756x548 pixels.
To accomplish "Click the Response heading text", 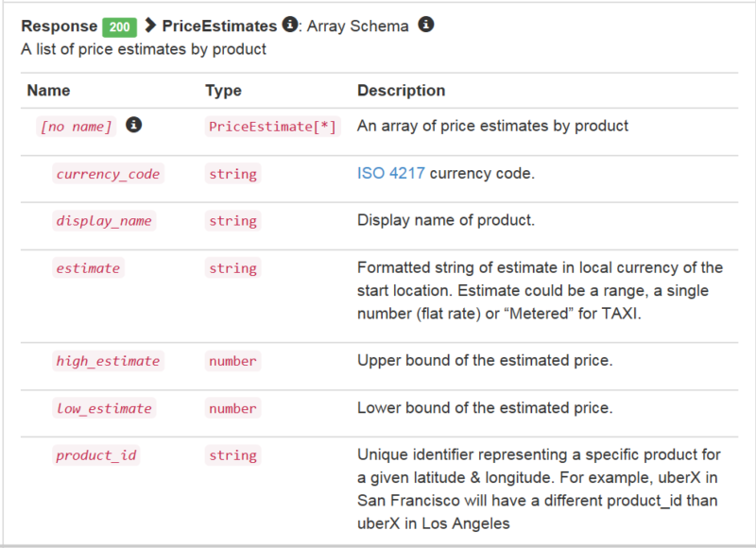I will coord(60,26).
